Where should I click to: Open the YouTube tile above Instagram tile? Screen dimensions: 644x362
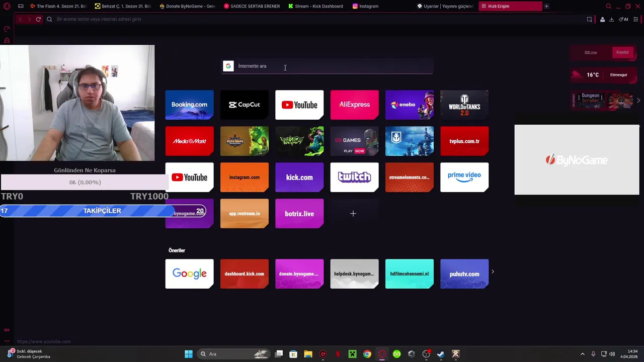point(189,177)
